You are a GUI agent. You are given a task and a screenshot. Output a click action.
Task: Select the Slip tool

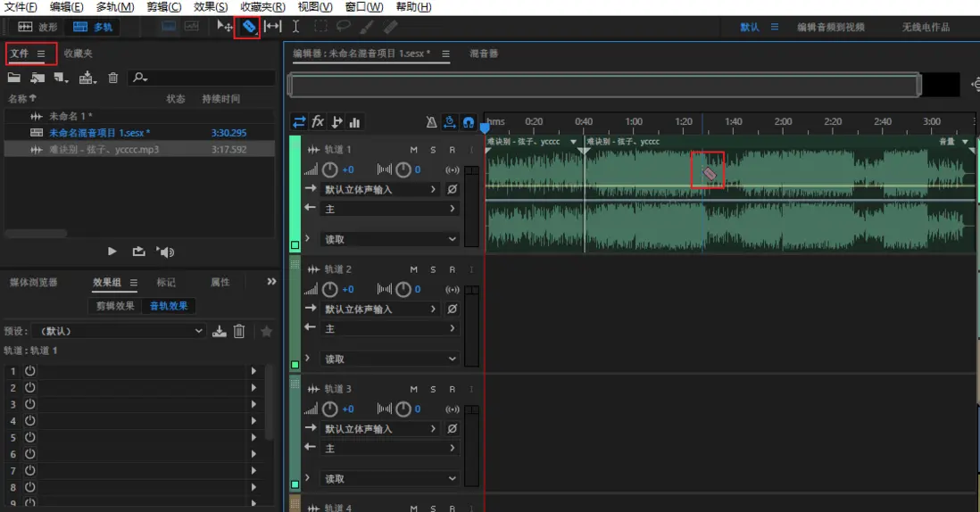272,26
